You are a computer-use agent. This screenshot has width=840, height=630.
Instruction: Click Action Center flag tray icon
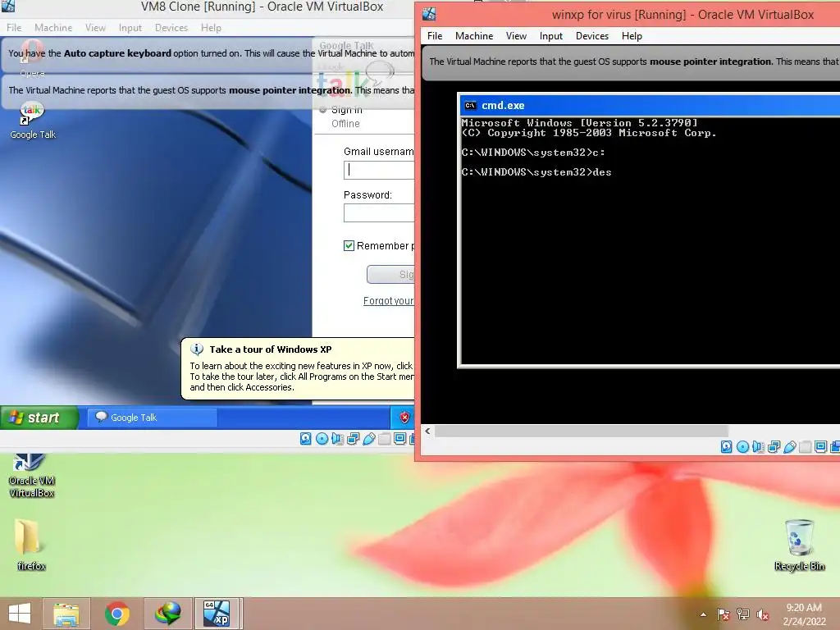[x=724, y=614]
